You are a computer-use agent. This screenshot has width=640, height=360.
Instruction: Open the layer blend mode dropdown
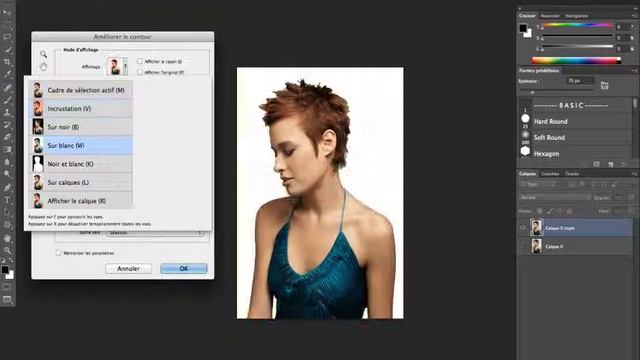pos(555,198)
